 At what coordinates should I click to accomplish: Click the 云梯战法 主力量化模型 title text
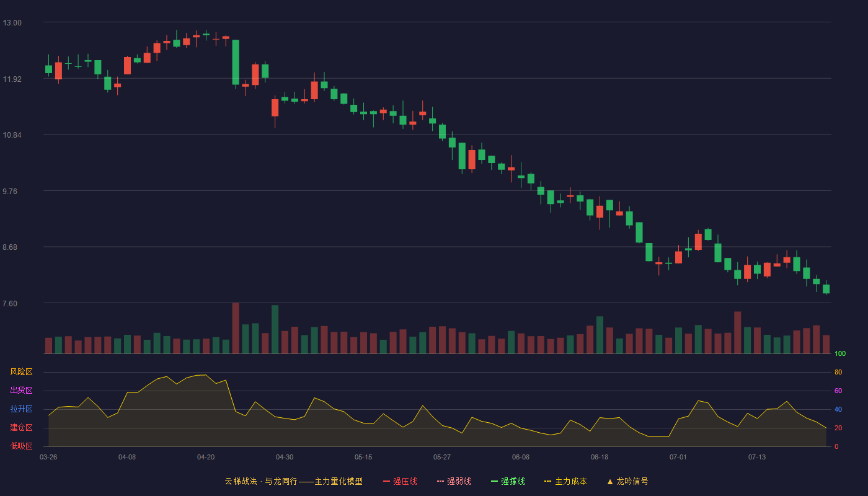(x=294, y=481)
